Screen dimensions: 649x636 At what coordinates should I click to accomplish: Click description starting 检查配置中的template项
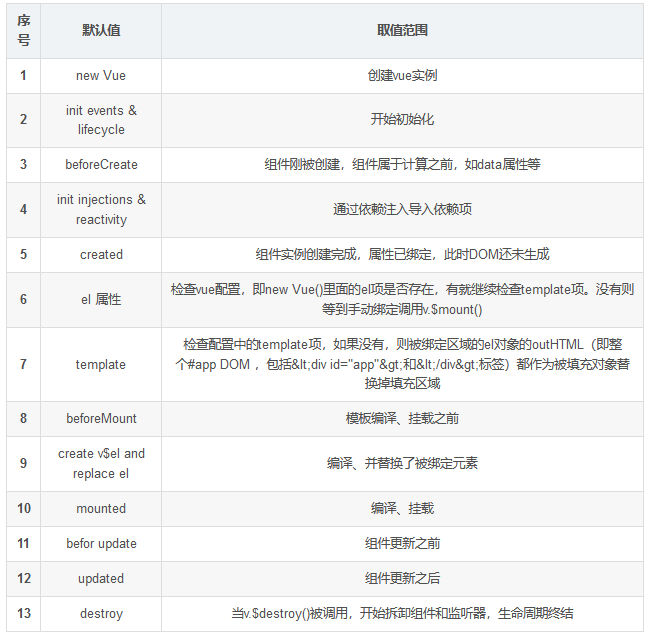(x=402, y=364)
